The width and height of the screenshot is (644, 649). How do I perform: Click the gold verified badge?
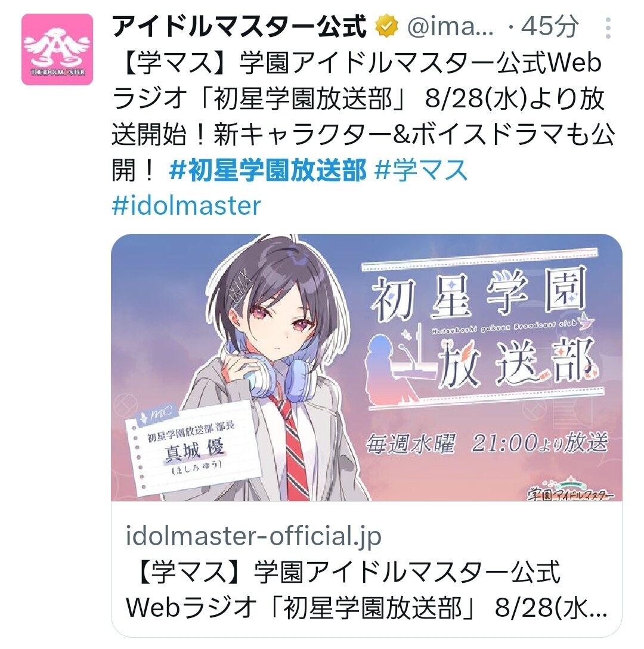(x=386, y=26)
